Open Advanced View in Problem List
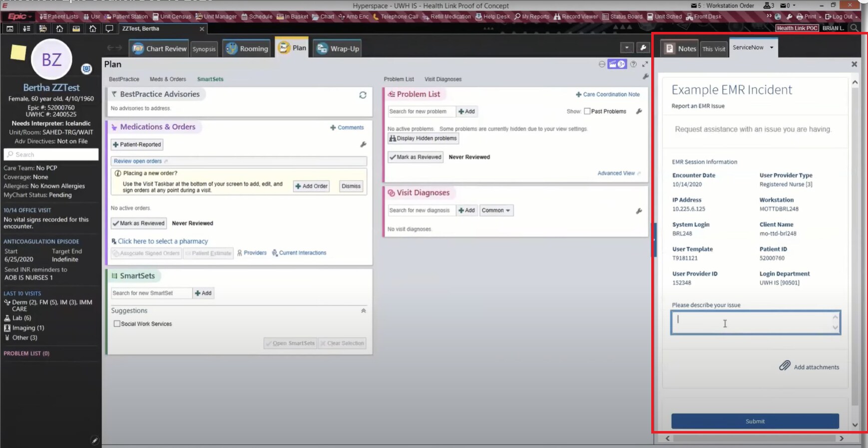 click(616, 173)
